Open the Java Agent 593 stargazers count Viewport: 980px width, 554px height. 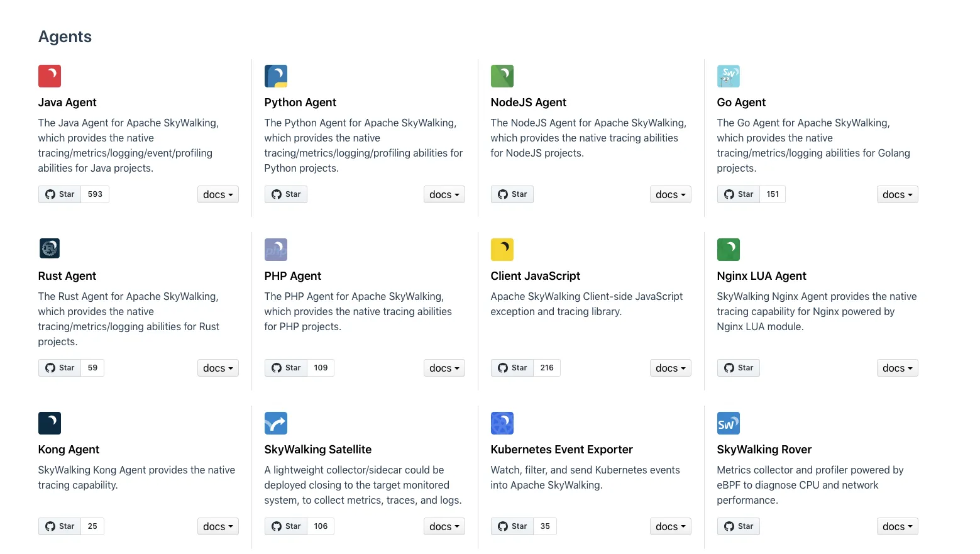click(95, 194)
